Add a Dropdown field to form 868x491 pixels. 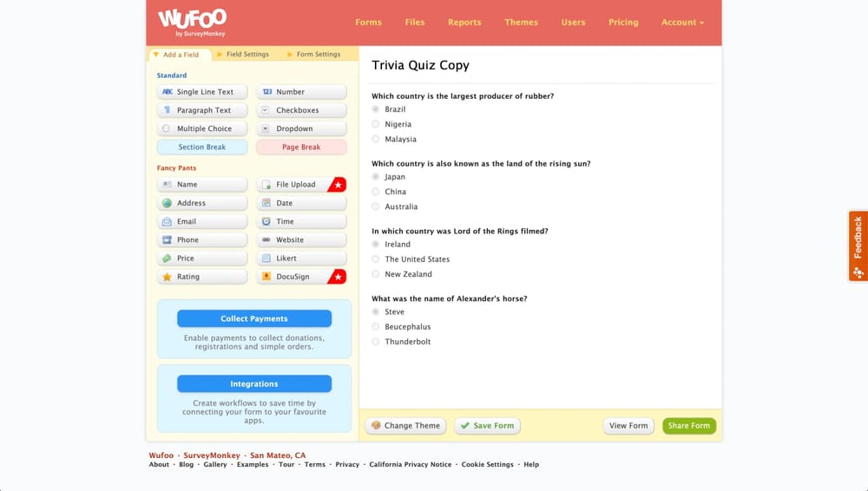301,129
